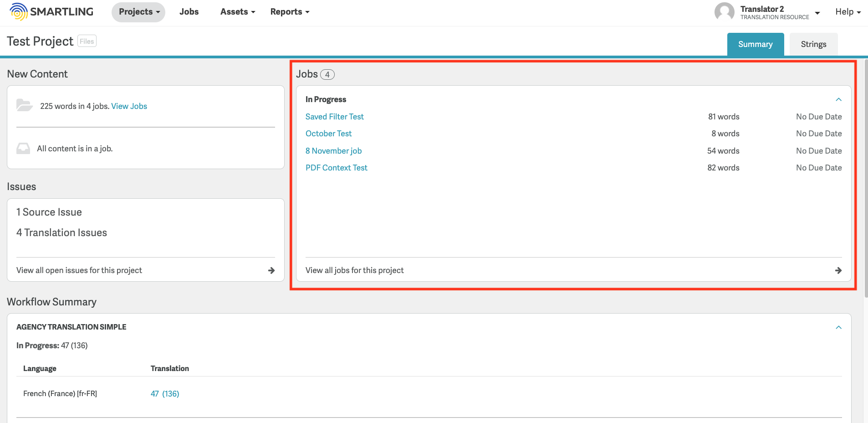Open the 1 Source Issue entry
Screen dimensions: 868x423
[49, 212]
